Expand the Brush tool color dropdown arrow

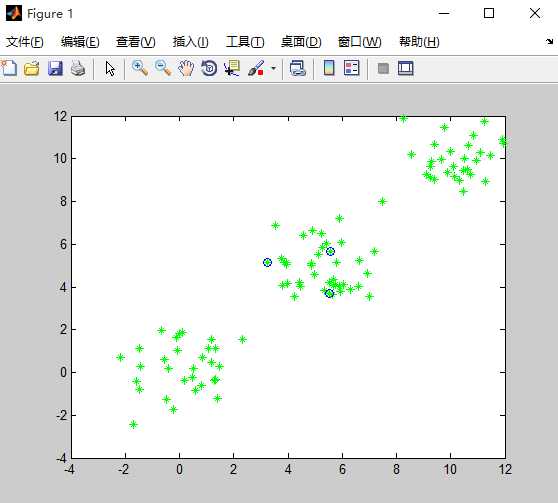274,68
